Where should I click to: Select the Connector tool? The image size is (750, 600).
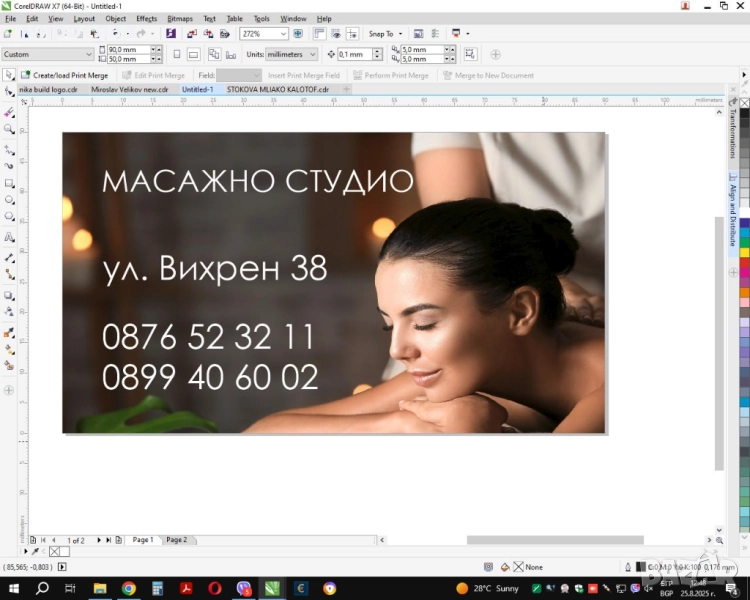pyautogui.click(x=9, y=275)
